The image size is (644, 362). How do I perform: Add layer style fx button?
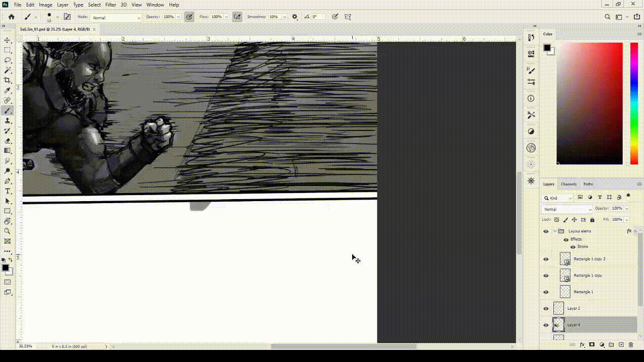coord(582,345)
